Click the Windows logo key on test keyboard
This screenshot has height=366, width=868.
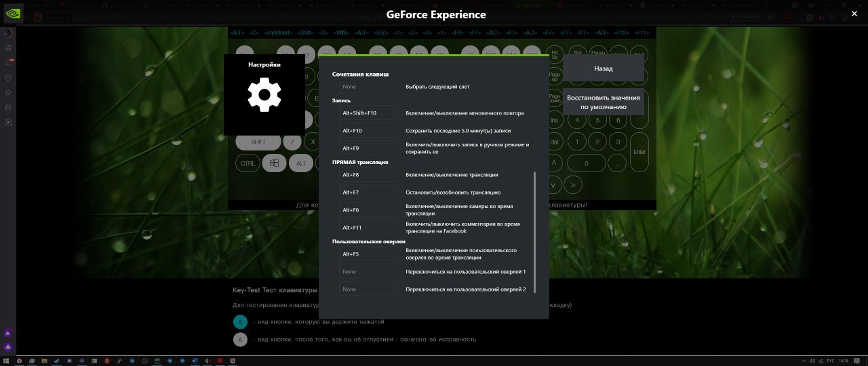point(274,163)
